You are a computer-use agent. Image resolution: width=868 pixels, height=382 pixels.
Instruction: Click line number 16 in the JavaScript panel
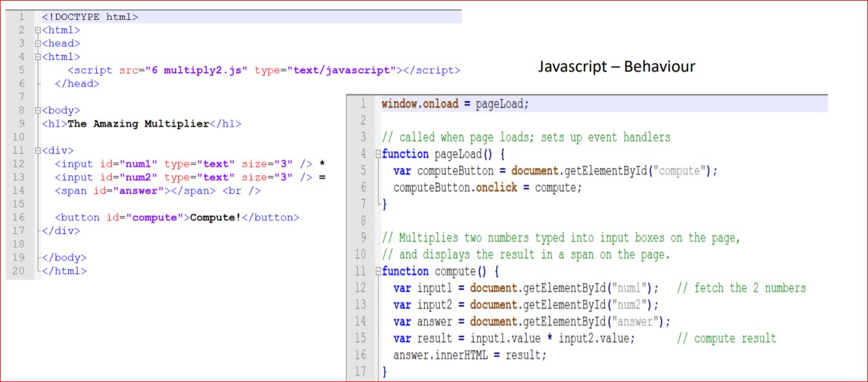click(362, 355)
